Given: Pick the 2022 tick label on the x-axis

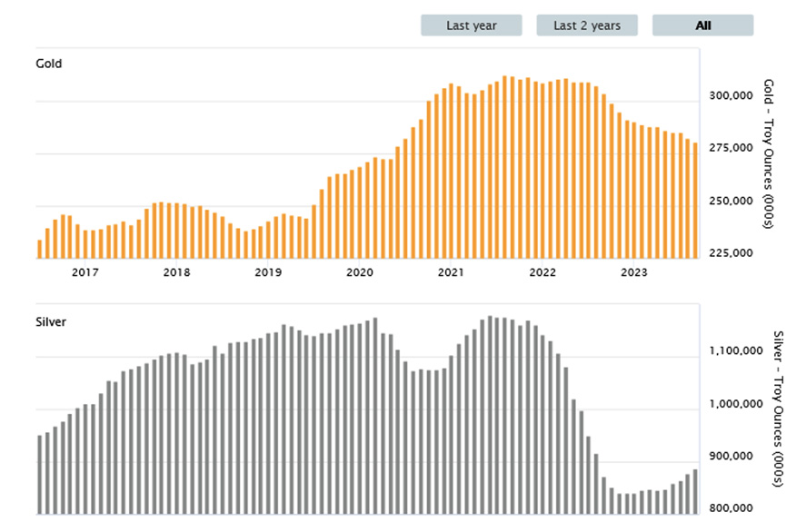Looking at the screenshot, I should coord(542,272).
